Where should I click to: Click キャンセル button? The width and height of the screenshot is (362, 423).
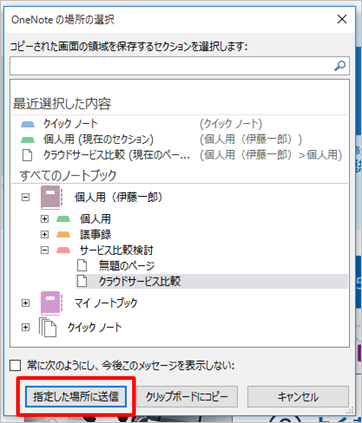[298, 396]
